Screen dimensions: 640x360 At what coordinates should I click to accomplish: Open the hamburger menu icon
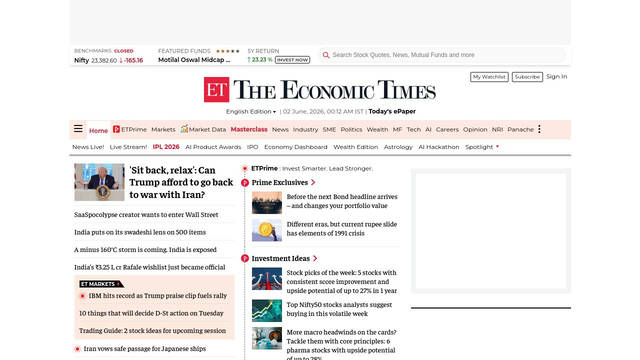click(78, 129)
